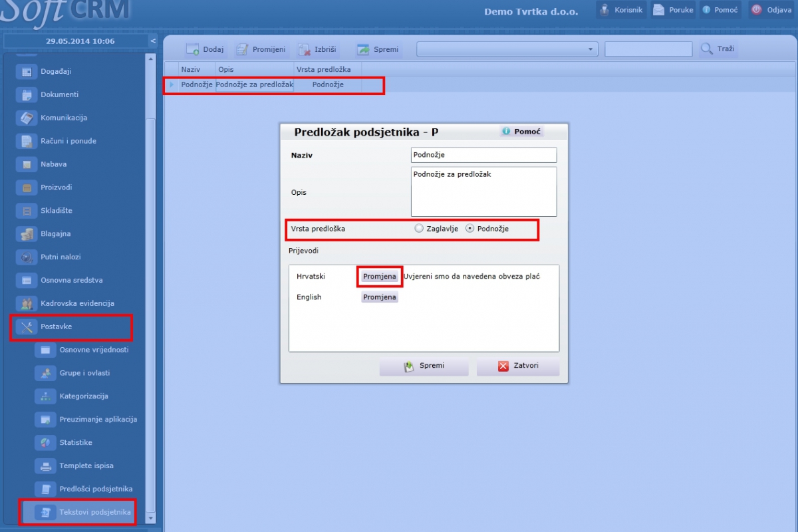Click the Kadrovska evidencija icon
Viewport: 798px width, 532px height.
coord(27,303)
